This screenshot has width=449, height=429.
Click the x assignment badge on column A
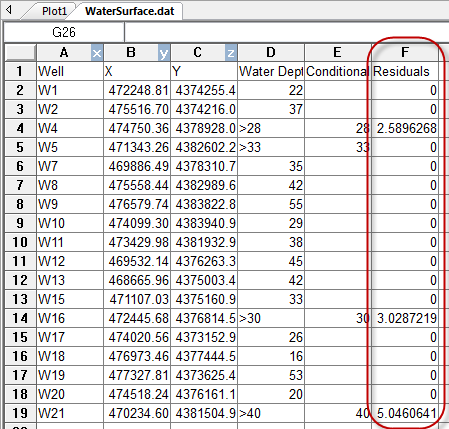click(97, 53)
